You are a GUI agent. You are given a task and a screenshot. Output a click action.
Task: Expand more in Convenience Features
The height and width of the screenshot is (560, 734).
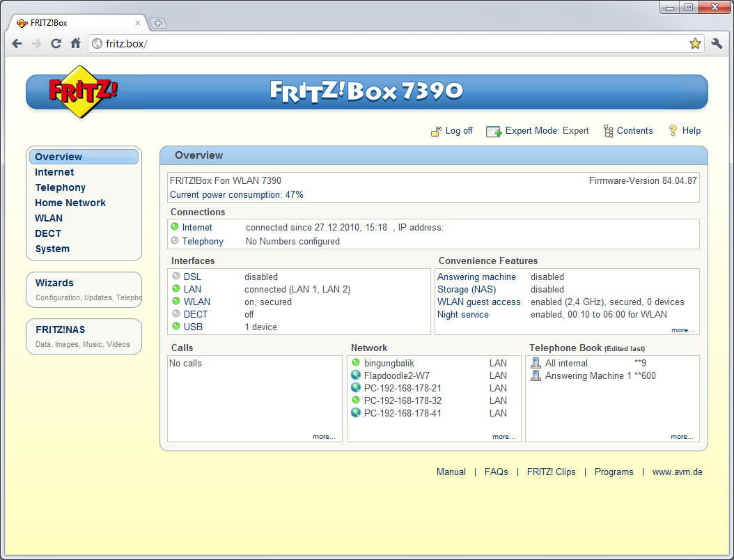pos(682,330)
